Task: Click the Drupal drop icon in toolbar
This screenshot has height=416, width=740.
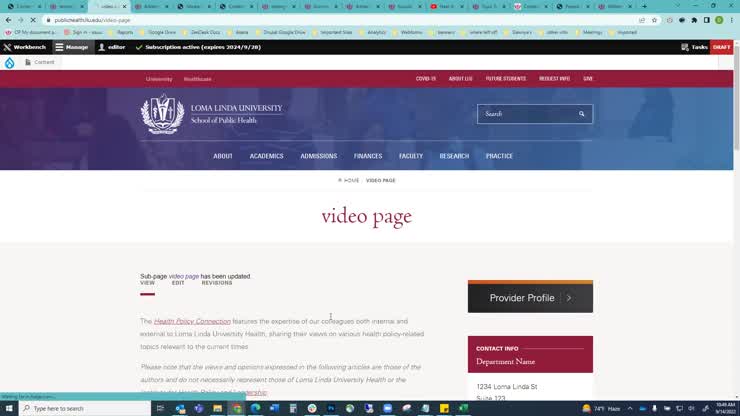Action: 10,62
